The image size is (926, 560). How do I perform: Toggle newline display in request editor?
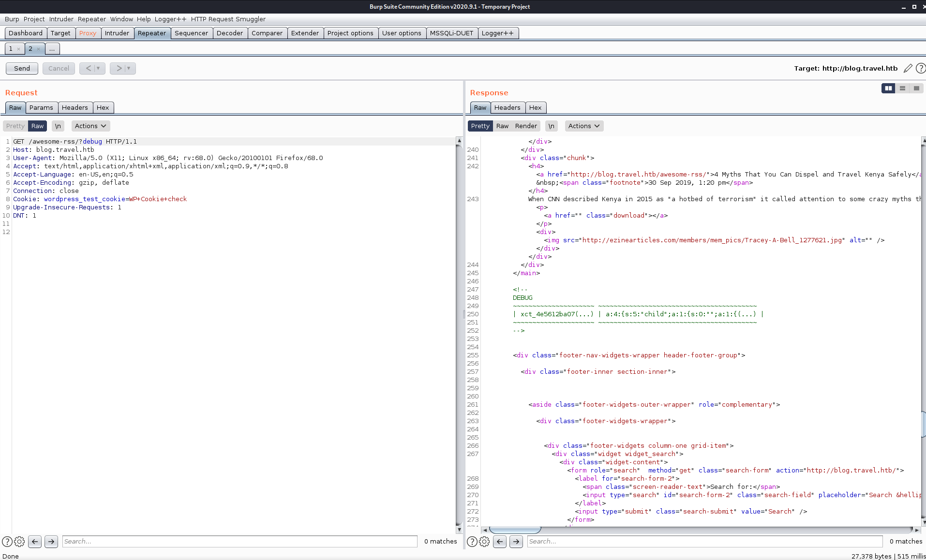[x=58, y=126]
